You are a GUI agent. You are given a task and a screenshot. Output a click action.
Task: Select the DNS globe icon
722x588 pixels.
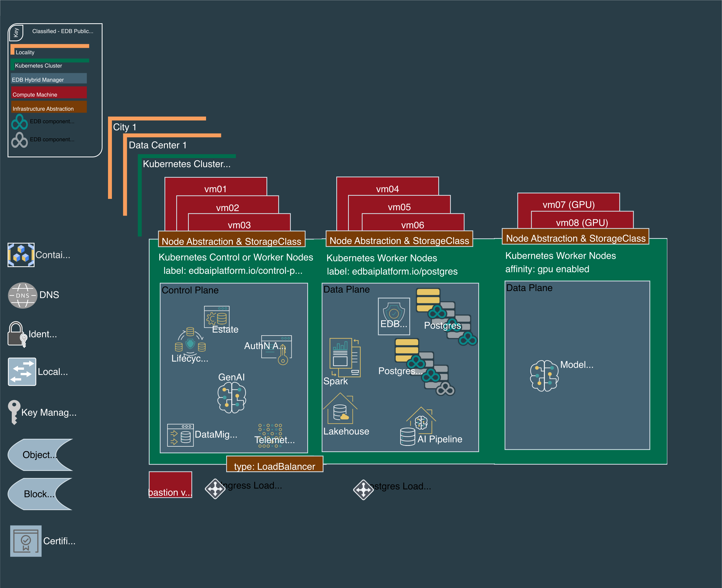(22, 295)
